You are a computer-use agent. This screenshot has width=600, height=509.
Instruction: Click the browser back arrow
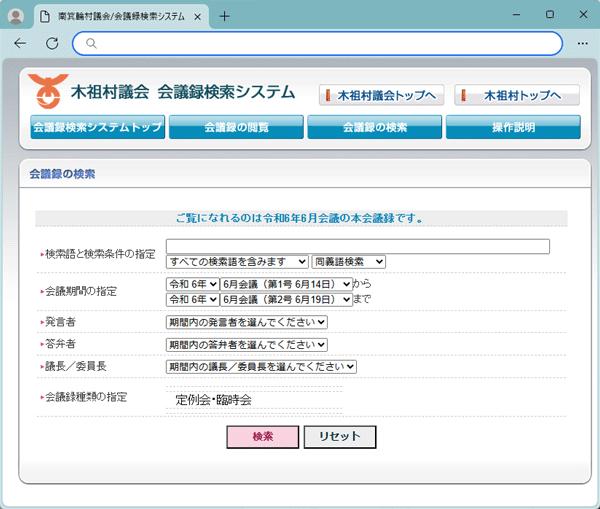(x=20, y=44)
